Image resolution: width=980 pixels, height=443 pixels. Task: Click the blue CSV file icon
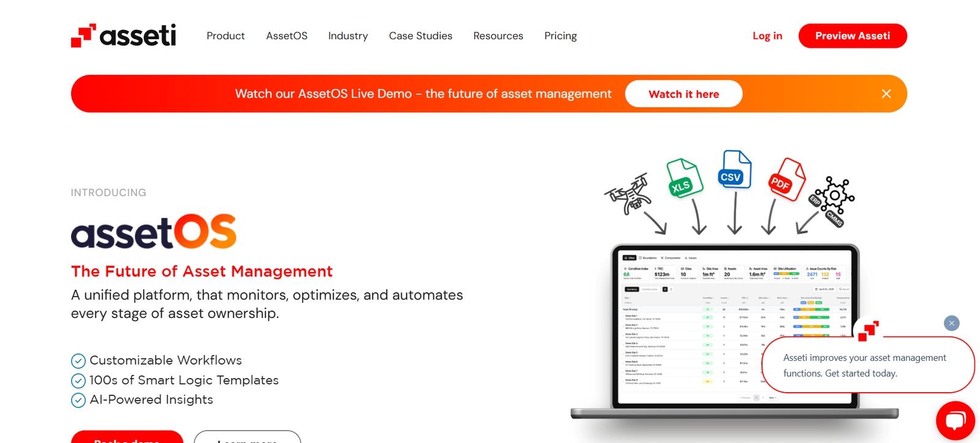click(x=734, y=170)
